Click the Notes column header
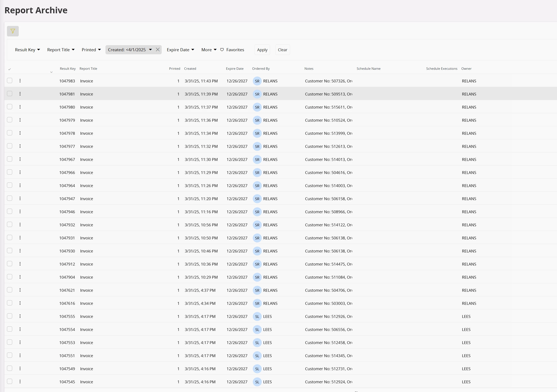557x392 pixels. tap(309, 69)
